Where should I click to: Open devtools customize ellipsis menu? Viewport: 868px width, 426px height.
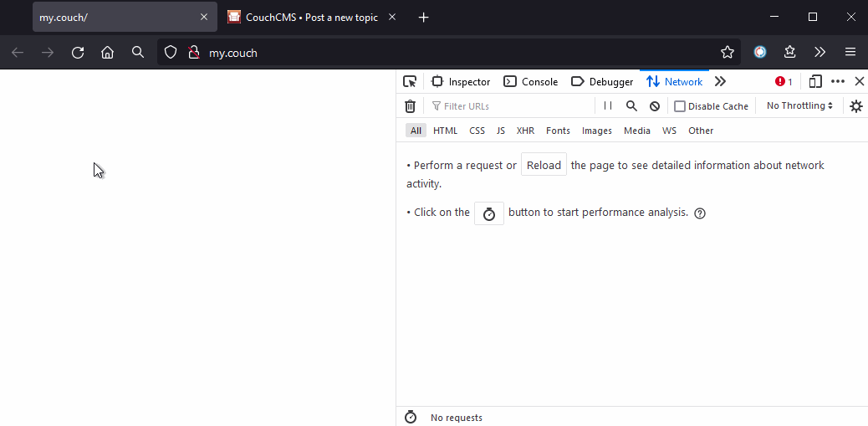coord(838,82)
